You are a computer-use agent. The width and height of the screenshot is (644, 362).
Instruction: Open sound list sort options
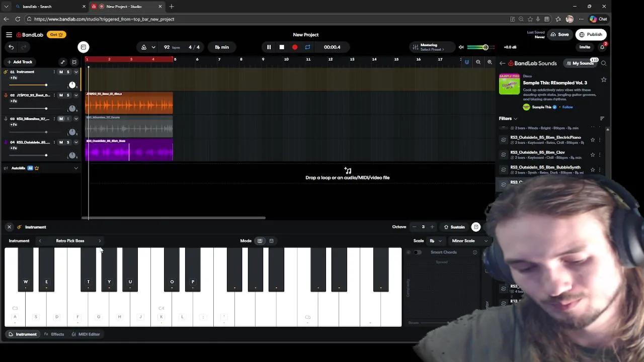602,119
